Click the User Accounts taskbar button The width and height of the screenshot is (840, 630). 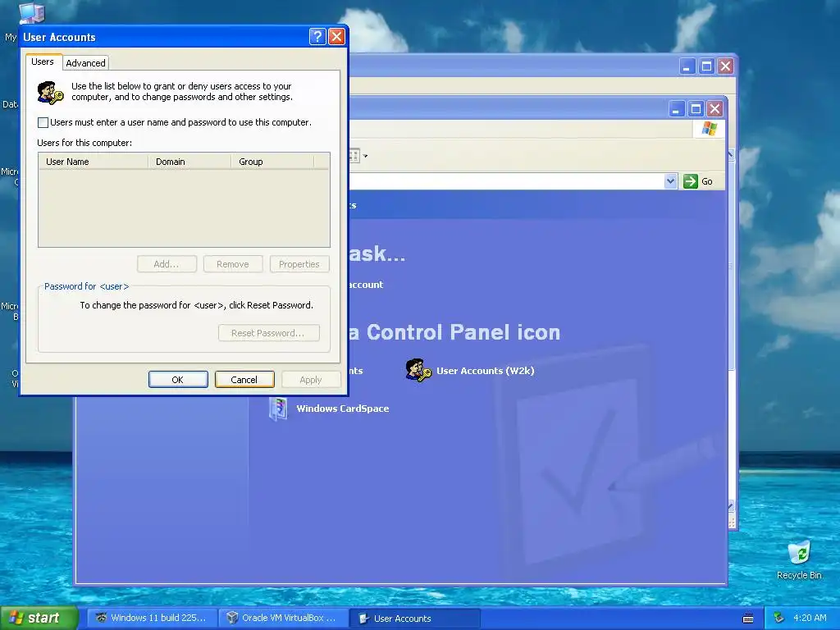click(414, 619)
